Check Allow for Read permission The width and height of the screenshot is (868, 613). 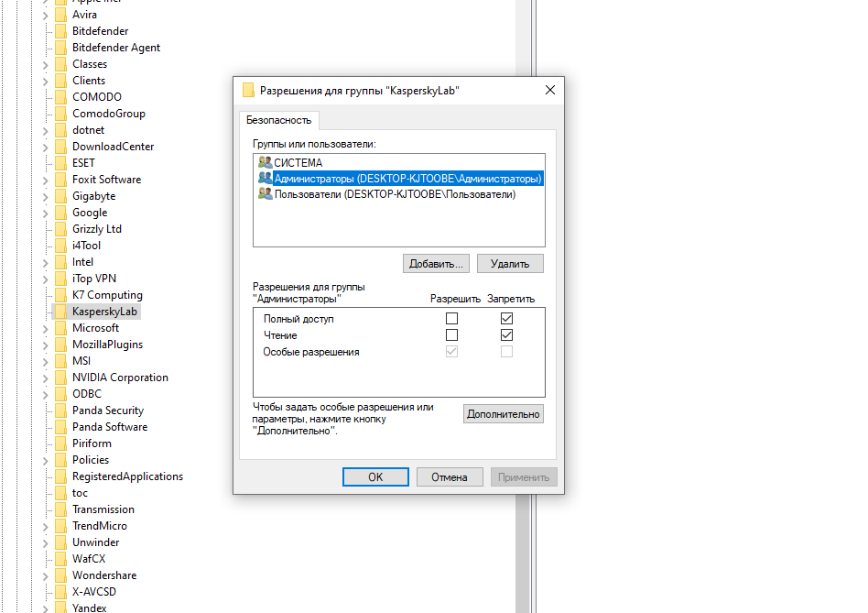click(x=451, y=335)
